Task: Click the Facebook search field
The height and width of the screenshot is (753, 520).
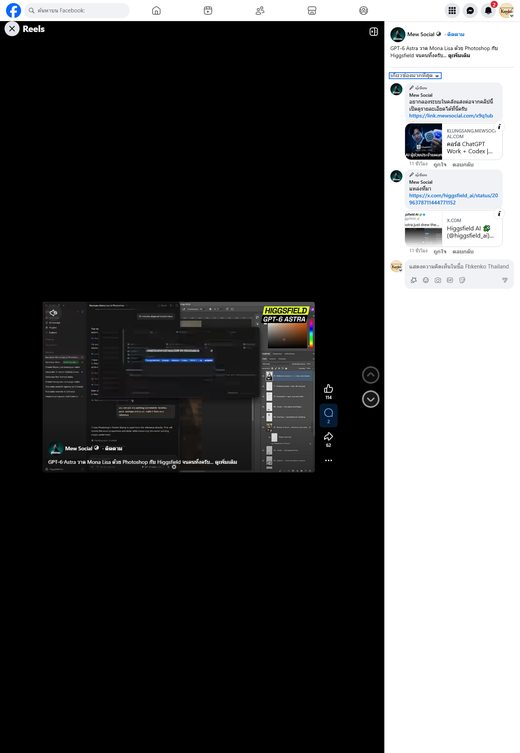Action: click(x=77, y=10)
